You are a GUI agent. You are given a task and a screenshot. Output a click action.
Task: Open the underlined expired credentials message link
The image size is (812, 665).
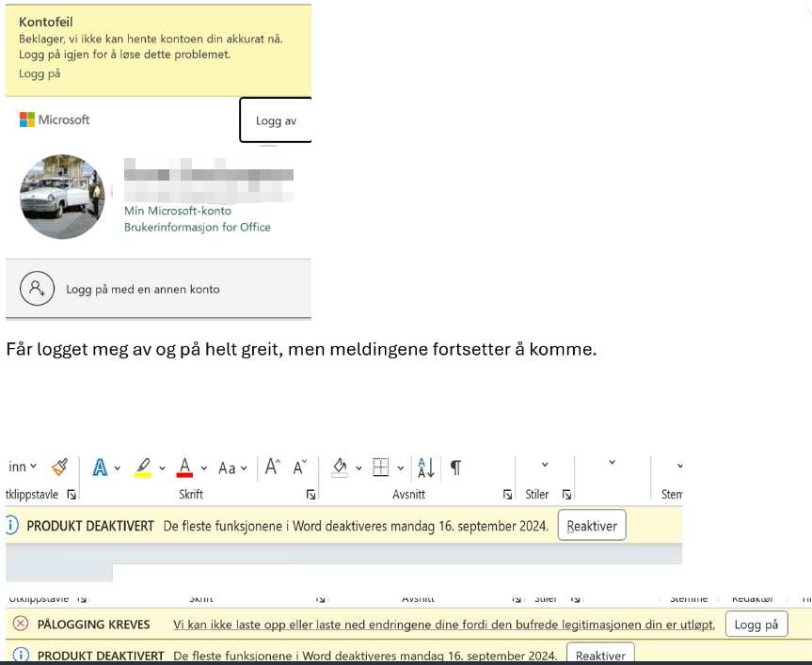tap(444, 625)
